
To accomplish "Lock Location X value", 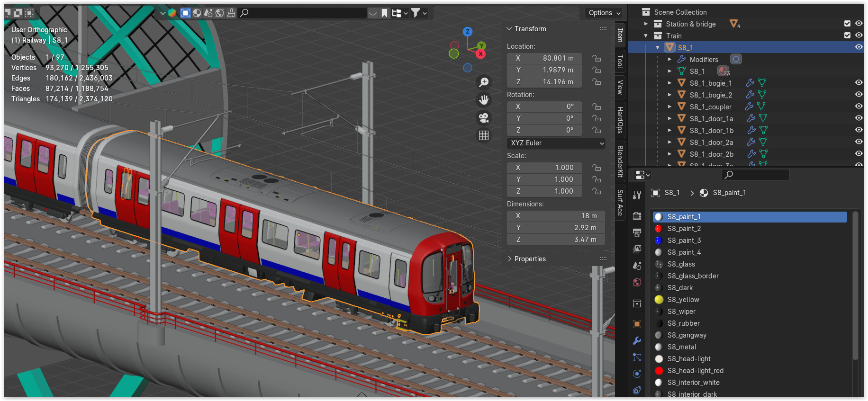I will (597, 58).
